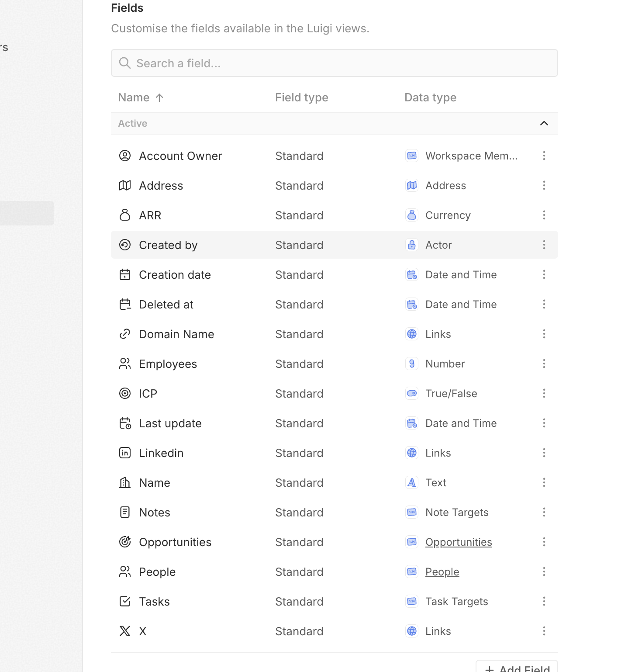This screenshot has height=672, width=628.
Task: Click the Note Targets data type text
Action: [x=457, y=513]
